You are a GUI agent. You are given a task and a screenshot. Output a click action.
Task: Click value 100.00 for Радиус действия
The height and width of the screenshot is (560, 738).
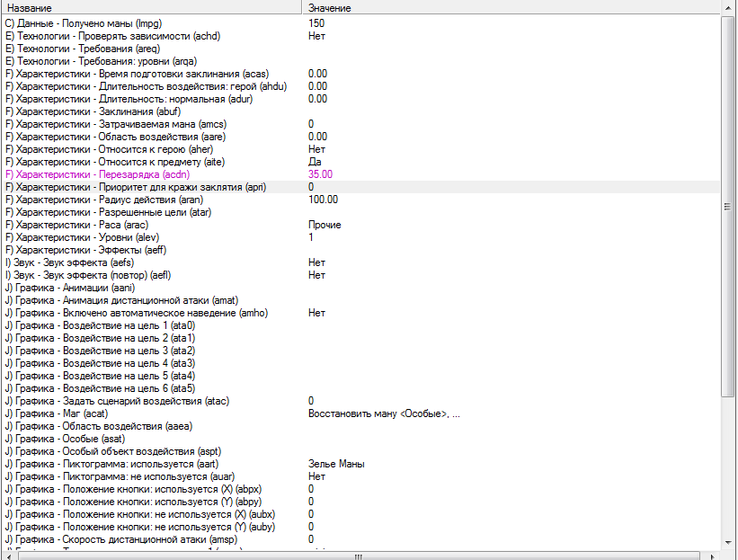pyautogui.click(x=324, y=200)
